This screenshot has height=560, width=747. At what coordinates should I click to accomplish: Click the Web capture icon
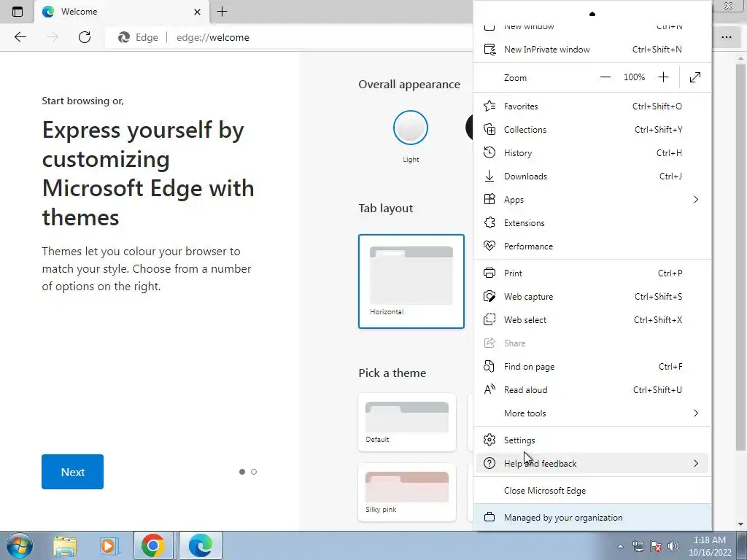(x=489, y=296)
